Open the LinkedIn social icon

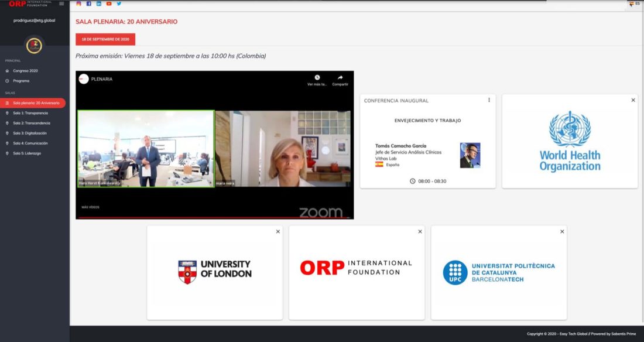pyautogui.click(x=99, y=4)
